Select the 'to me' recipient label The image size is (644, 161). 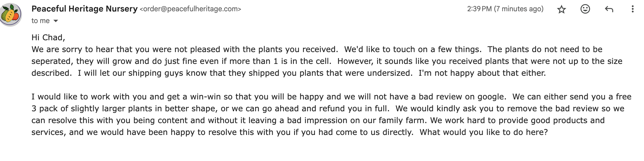click(41, 21)
